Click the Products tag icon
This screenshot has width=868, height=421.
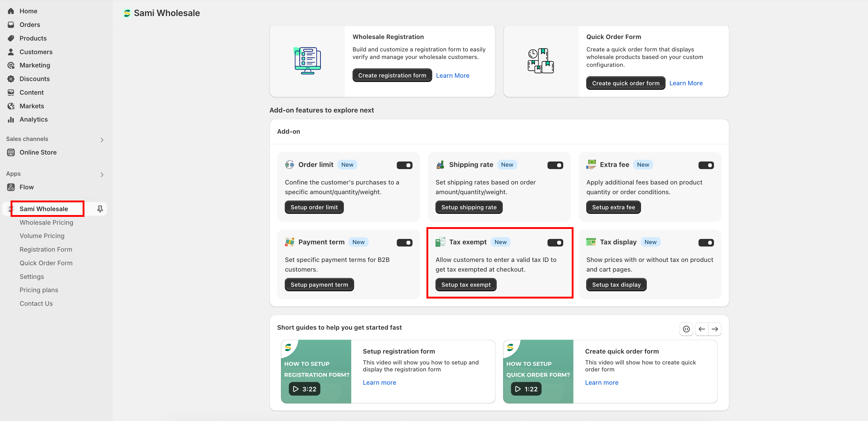(11, 38)
